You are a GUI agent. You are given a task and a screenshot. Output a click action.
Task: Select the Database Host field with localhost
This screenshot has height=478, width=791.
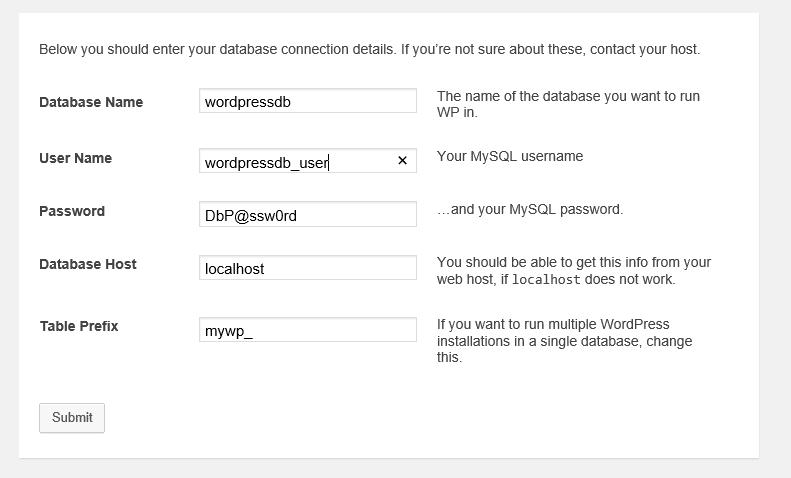[x=308, y=267]
